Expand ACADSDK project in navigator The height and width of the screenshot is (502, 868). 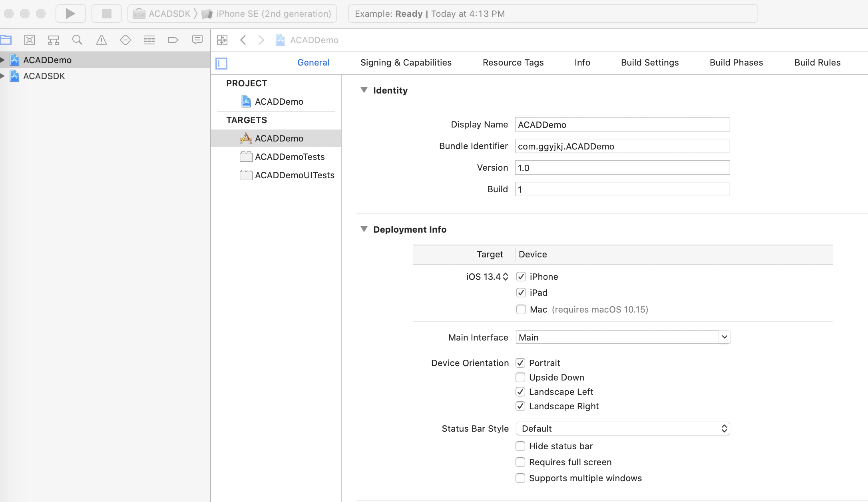(2, 76)
